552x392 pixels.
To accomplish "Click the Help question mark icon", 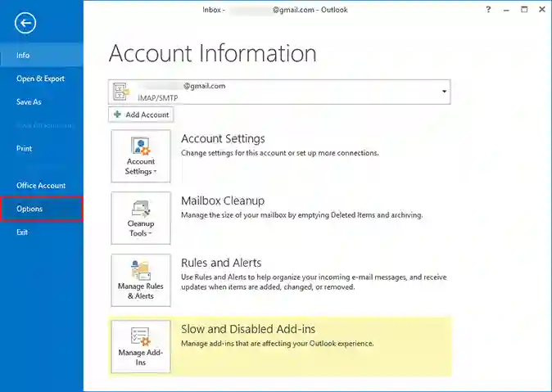I will tap(488, 10).
